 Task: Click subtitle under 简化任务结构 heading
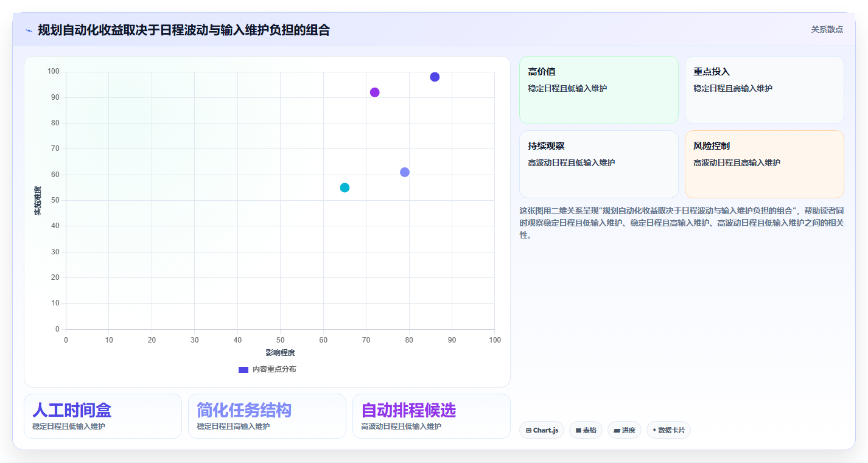(x=233, y=426)
